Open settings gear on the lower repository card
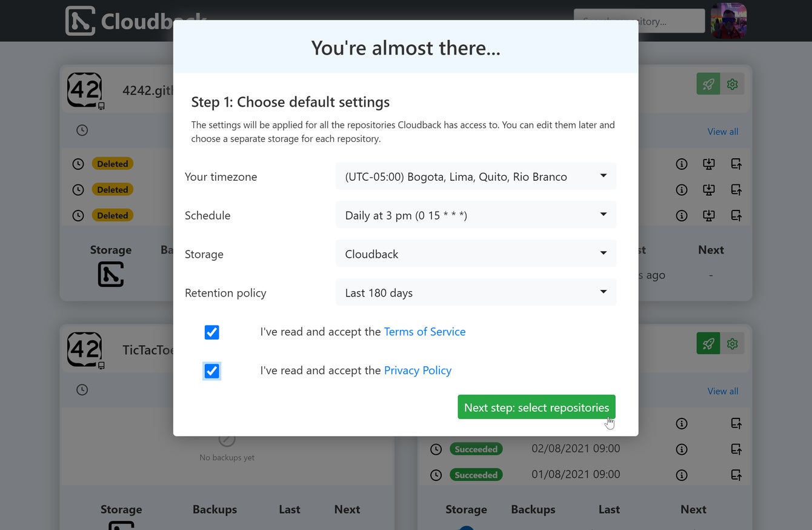The width and height of the screenshot is (812, 530). tap(732, 344)
